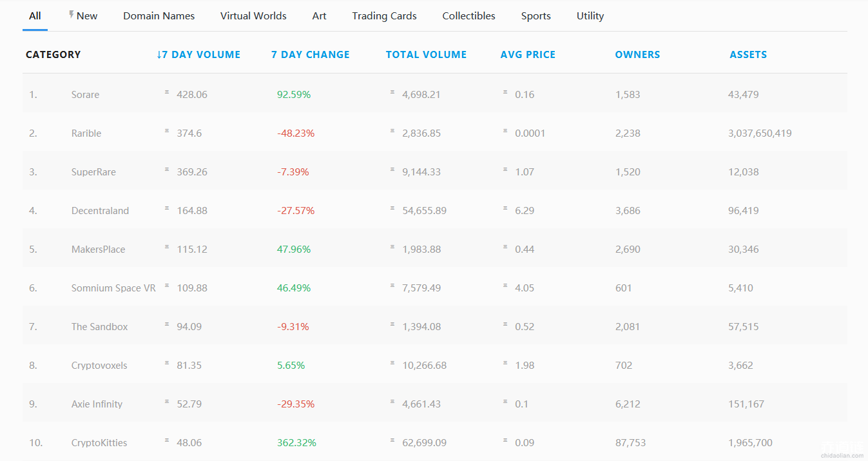Click The Sandbox's -9.31% change

[293, 327]
